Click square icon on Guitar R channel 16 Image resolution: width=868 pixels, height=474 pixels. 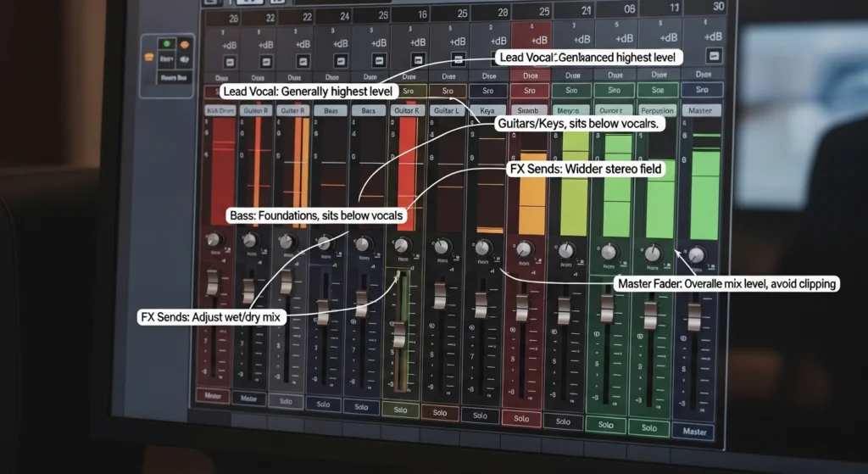click(x=419, y=59)
